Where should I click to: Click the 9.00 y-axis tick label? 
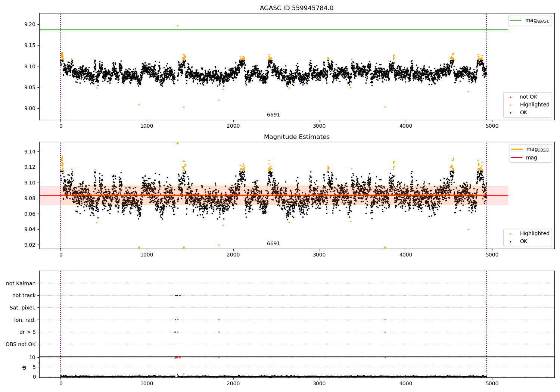29,109
